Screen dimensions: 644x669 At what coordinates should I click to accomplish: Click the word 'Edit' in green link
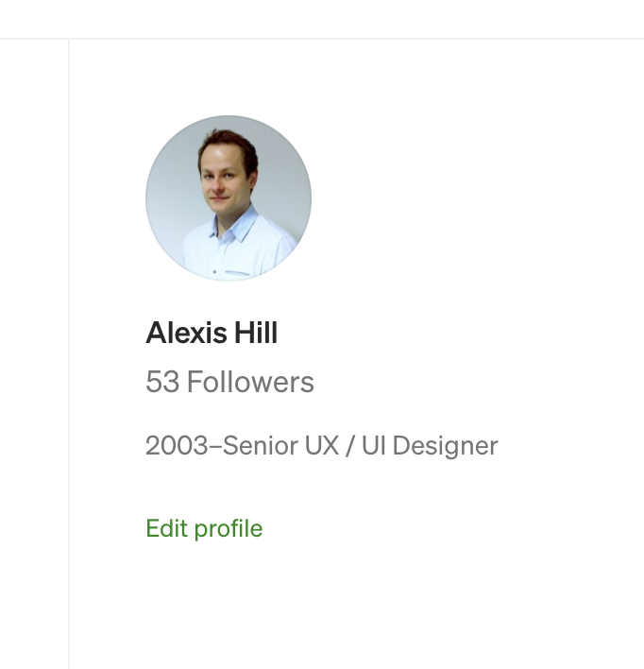click(x=166, y=528)
